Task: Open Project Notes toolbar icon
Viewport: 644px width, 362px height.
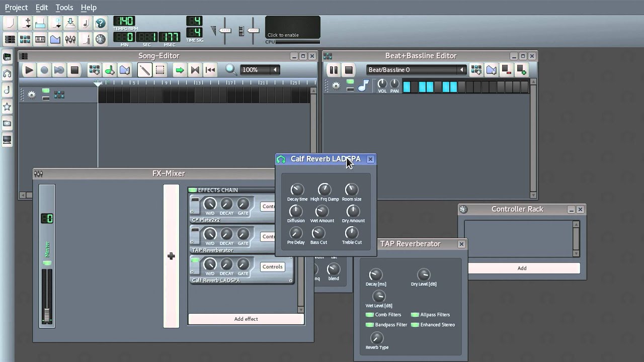Action: pyautogui.click(x=86, y=39)
